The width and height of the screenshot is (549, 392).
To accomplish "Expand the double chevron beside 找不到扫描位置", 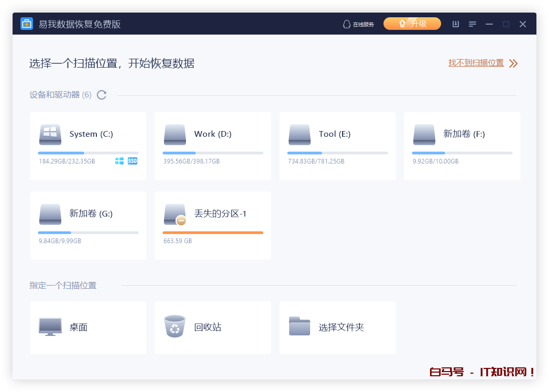I will [x=513, y=63].
